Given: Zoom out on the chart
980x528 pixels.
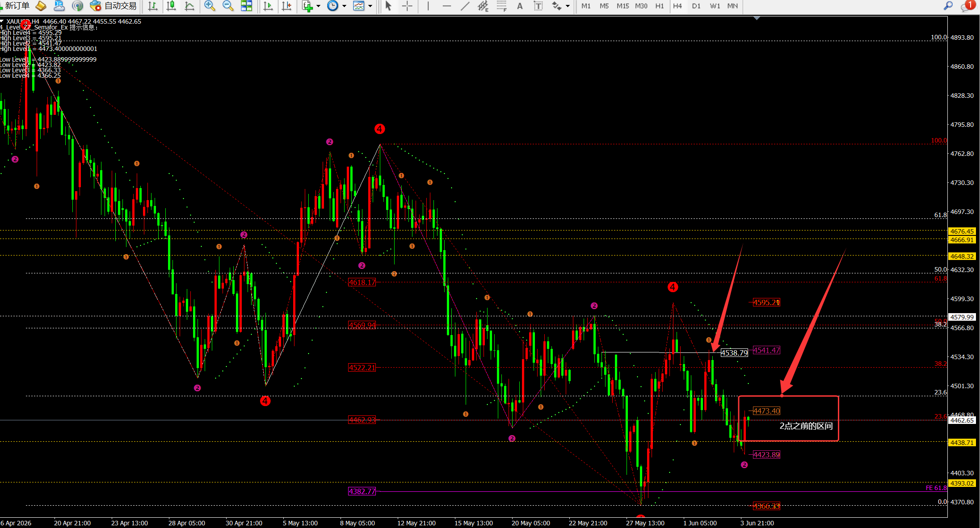Looking at the screenshot, I should click(228, 6).
